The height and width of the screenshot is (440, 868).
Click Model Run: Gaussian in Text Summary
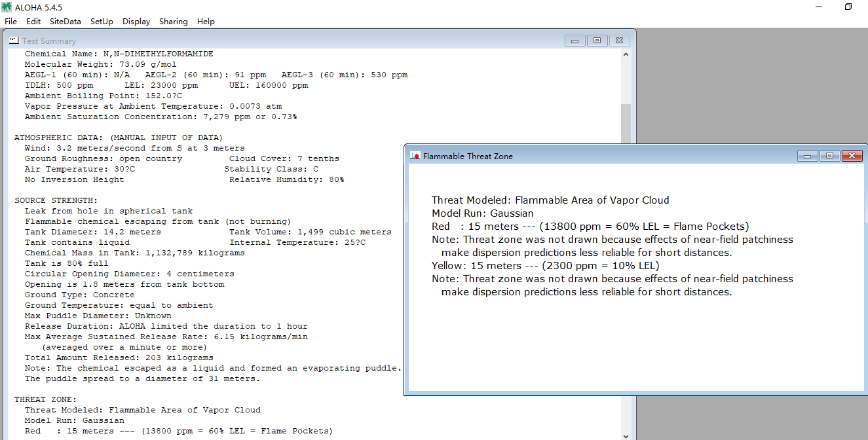(75, 420)
